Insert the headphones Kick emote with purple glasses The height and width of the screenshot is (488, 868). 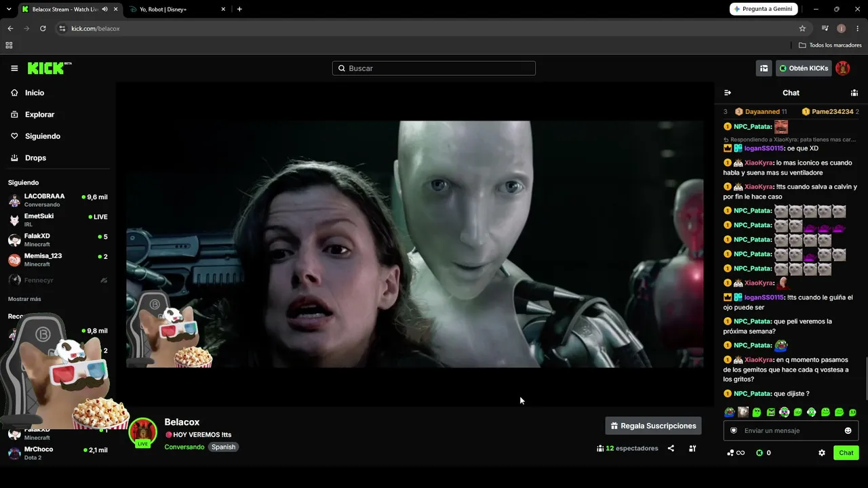(x=784, y=412)
